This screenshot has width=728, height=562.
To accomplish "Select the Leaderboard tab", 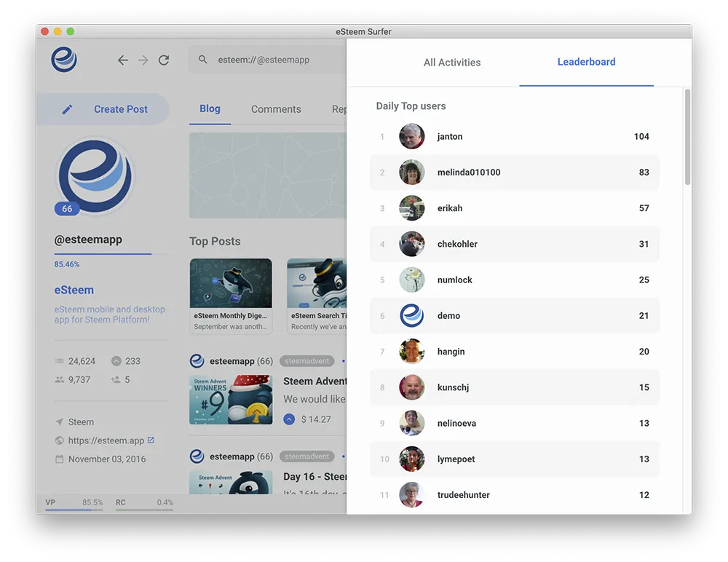I will pos(586,63).
